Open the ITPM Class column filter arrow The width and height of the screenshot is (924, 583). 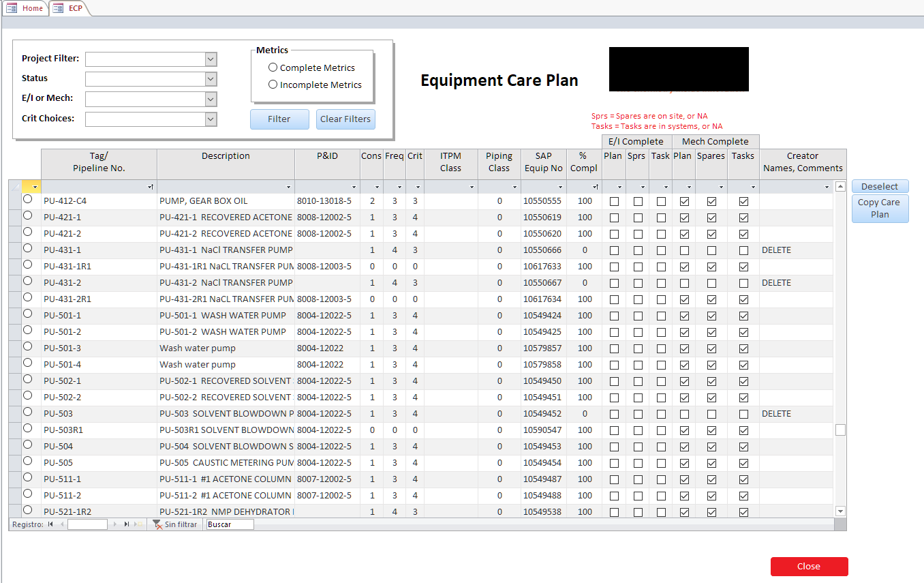click(x=472, y=187)
